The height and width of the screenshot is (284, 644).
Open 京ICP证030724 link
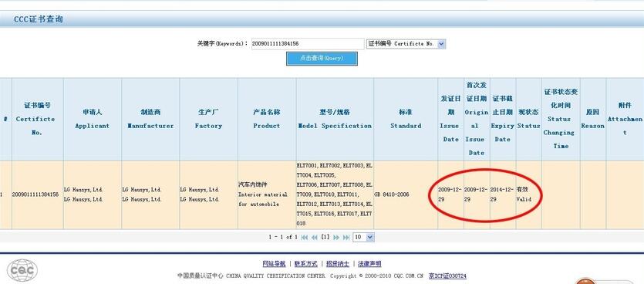[447, 276]
